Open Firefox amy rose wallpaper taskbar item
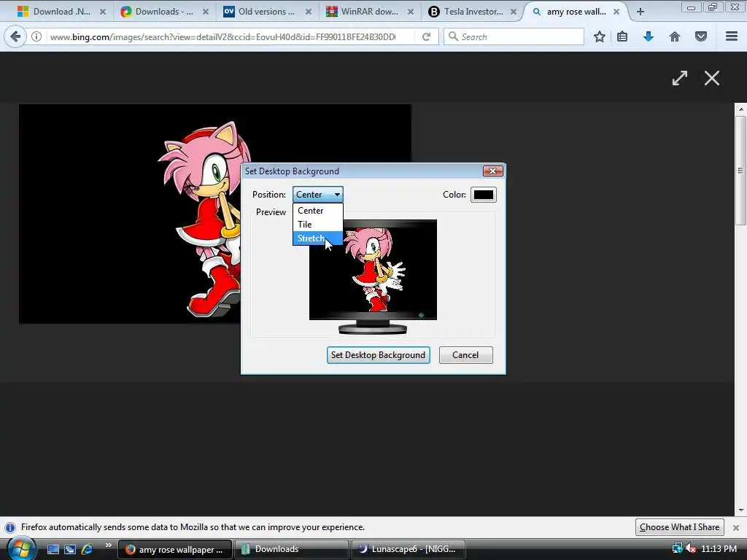747x560 pixels. pos(175,549)
